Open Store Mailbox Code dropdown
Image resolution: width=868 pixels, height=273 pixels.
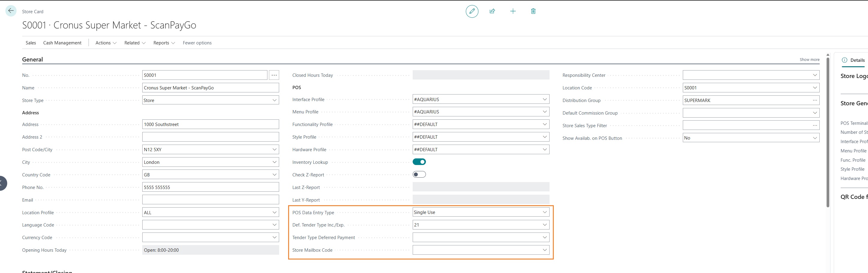(x=544, y=250)
